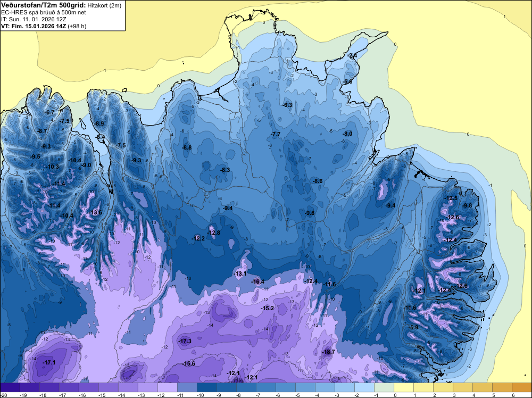
Task: Select the -16.4 temperature value
Action: click(x=257, y=281)
